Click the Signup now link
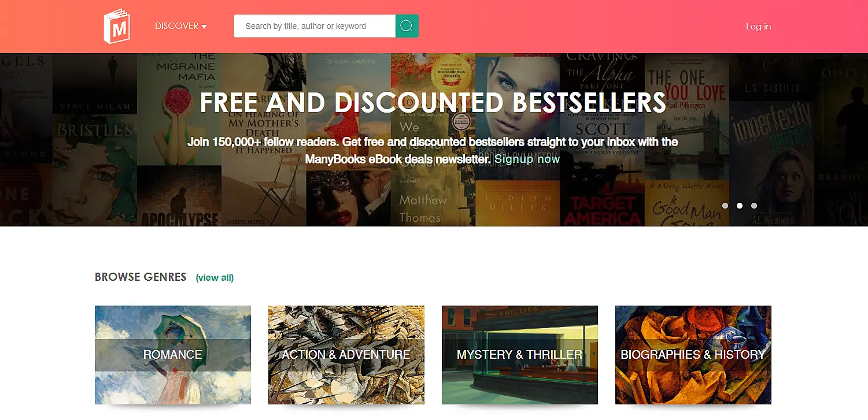This screenshot has height=420, width=868. click(x=527, y=158)
